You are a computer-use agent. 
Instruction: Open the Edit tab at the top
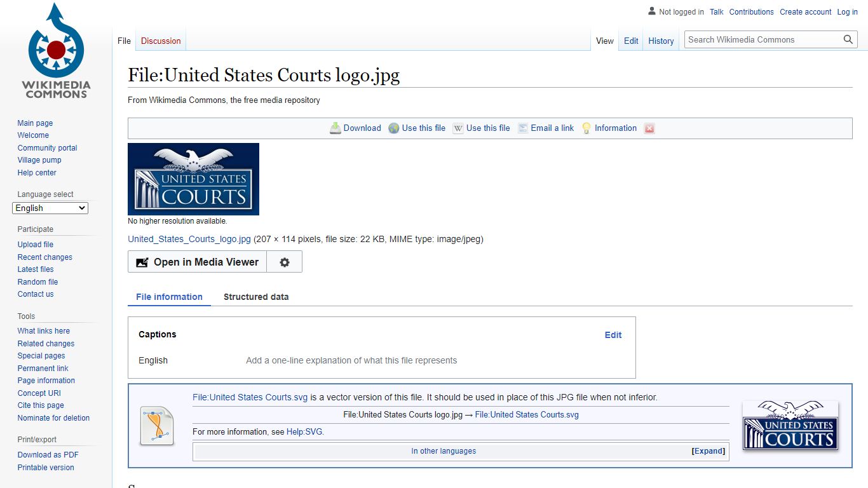point(631,41)
